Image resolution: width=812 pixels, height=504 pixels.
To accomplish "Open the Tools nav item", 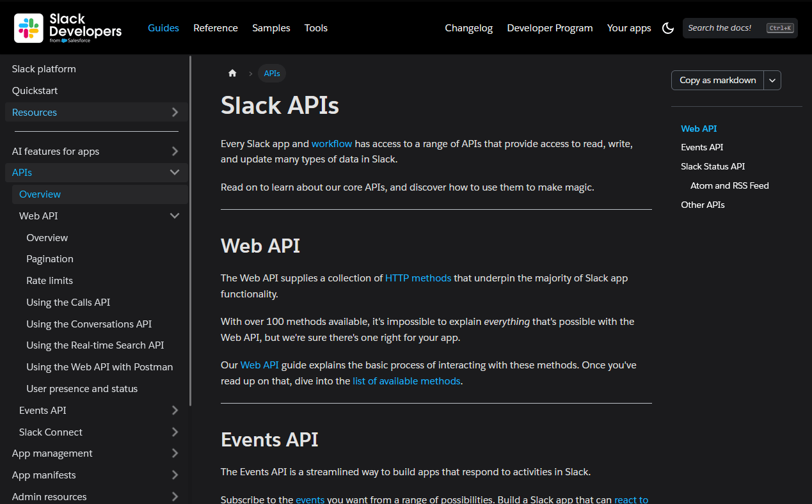I will click(316, 28).
